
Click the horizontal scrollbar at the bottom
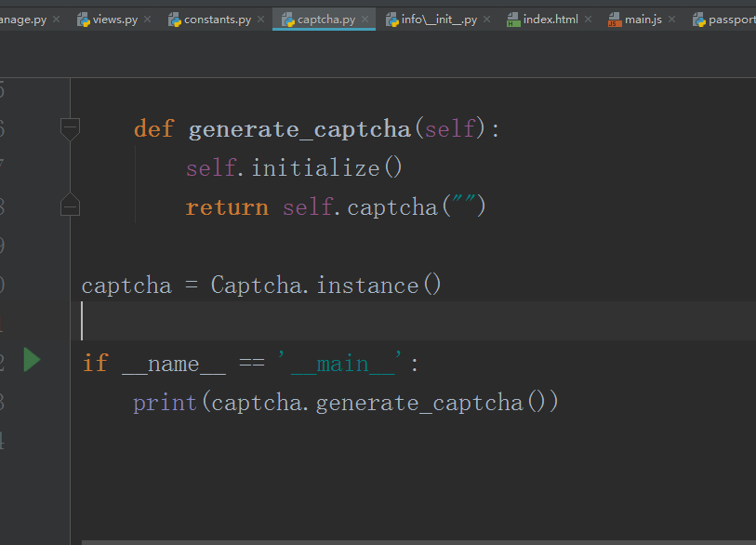(418, 541)
